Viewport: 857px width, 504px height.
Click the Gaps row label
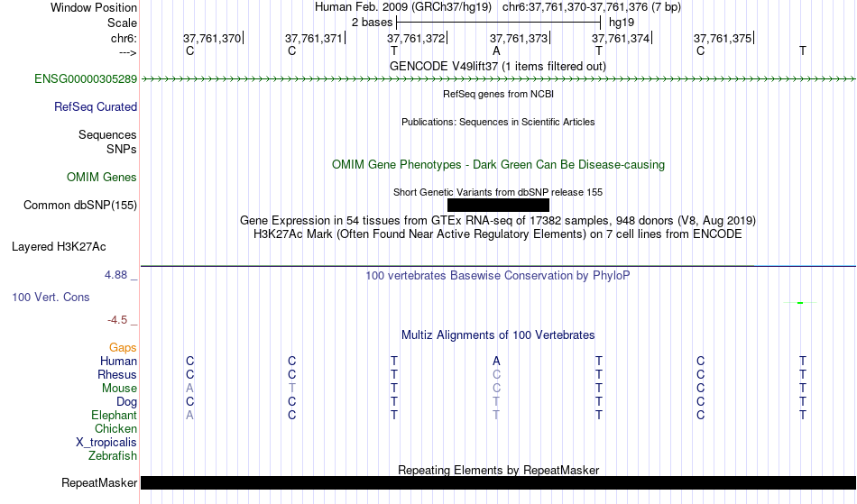tap(123, 348)
